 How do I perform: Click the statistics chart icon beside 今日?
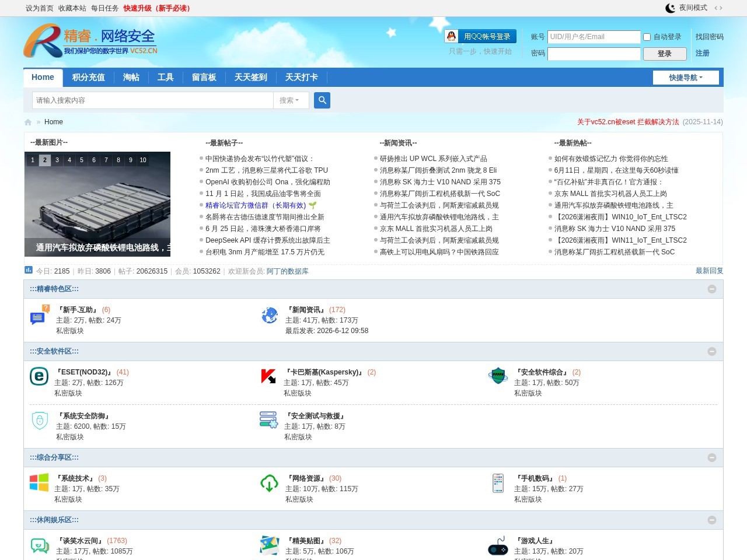pos(28,270)
